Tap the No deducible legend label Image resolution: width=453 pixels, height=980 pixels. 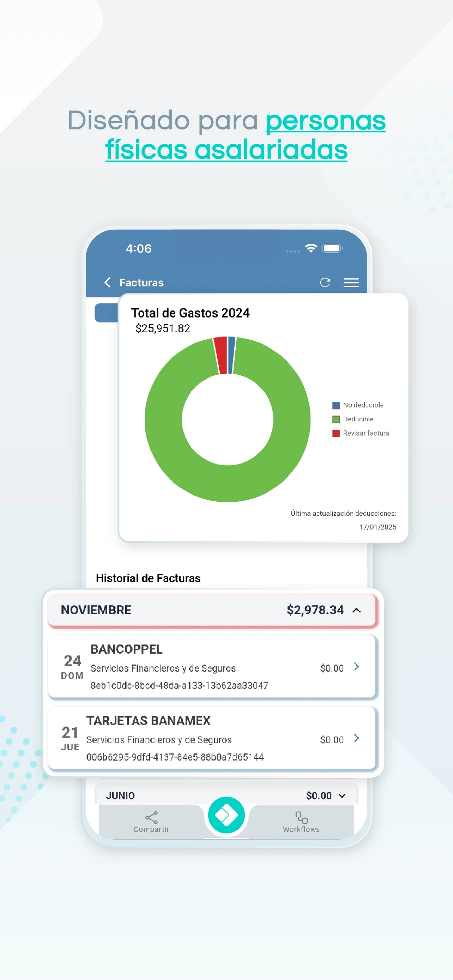(x=363, y=405)
